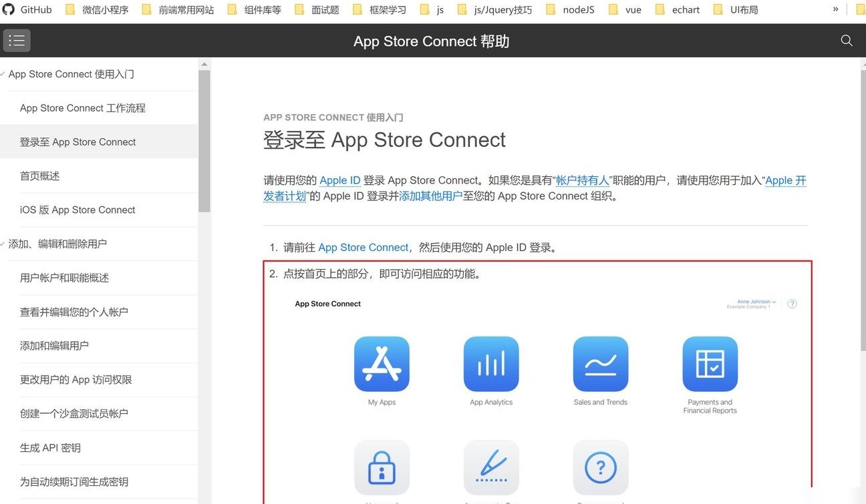Open the search magnifier icon
Image resolution: width=866 pixels, height=504 pixels.
pos(847,41)
